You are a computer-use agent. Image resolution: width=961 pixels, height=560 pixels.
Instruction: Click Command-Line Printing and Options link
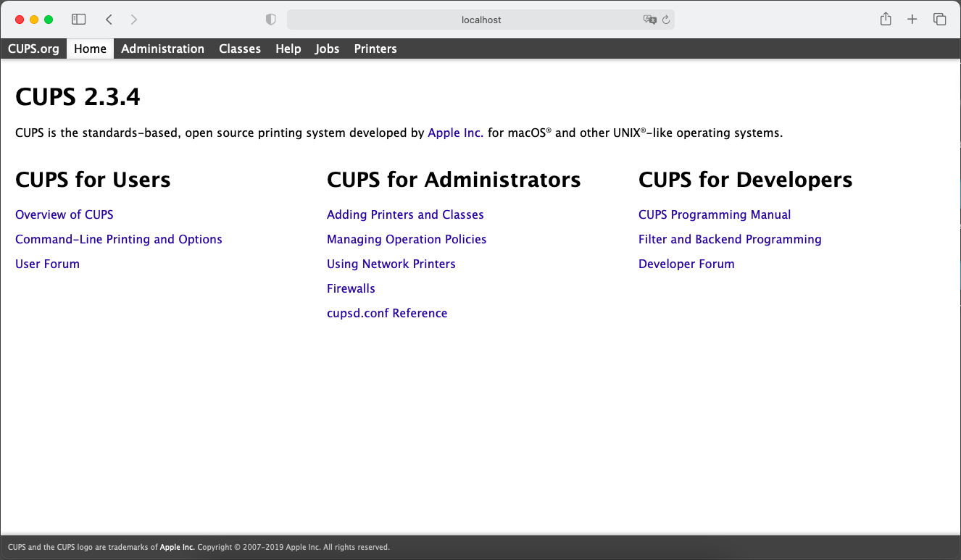point(118,239)
